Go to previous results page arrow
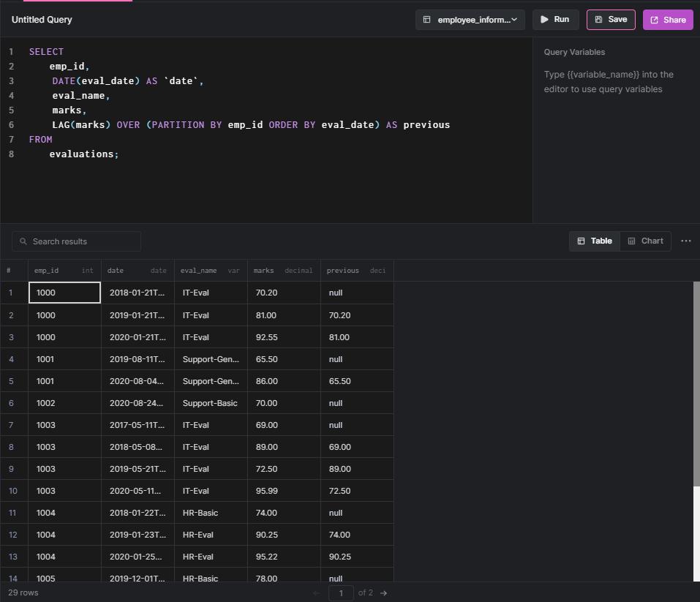Screen dimensions: 700x602 point(317,593)
